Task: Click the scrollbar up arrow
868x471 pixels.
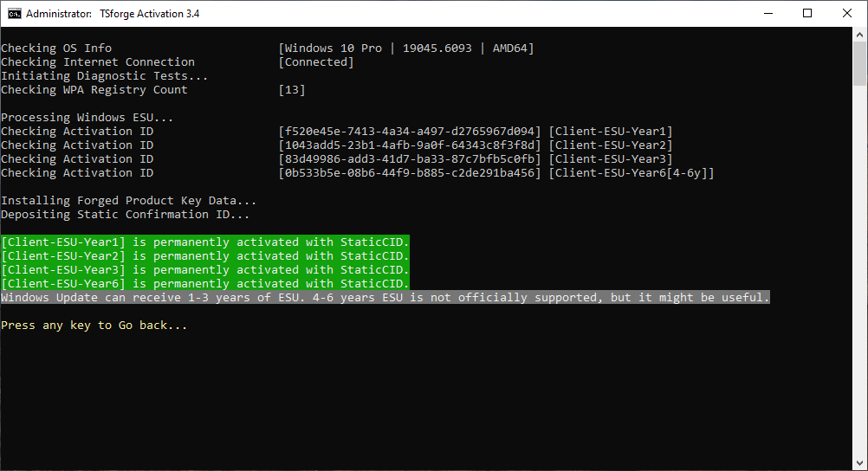Action: point(859,35)
